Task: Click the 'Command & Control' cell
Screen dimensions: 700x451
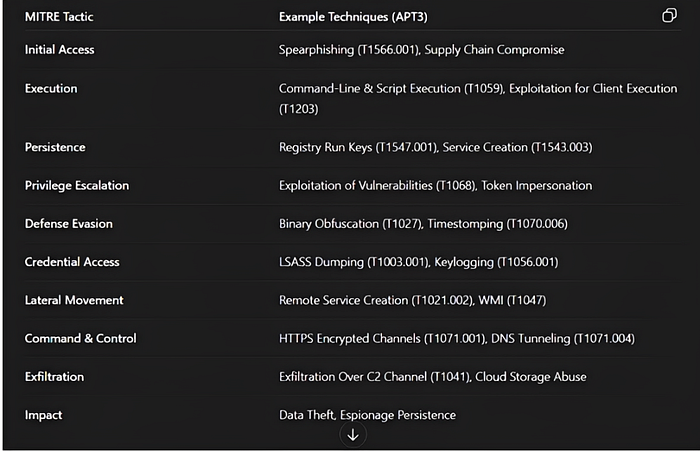Action: coord(80,338)
